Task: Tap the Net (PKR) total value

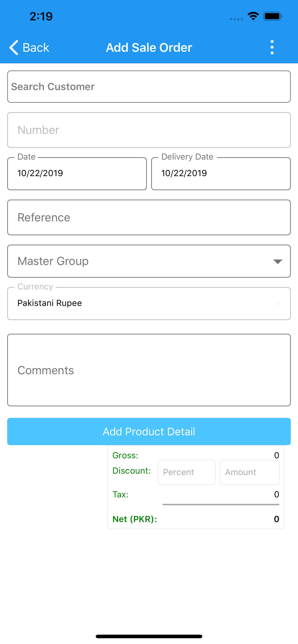Action: click(276, 519)
